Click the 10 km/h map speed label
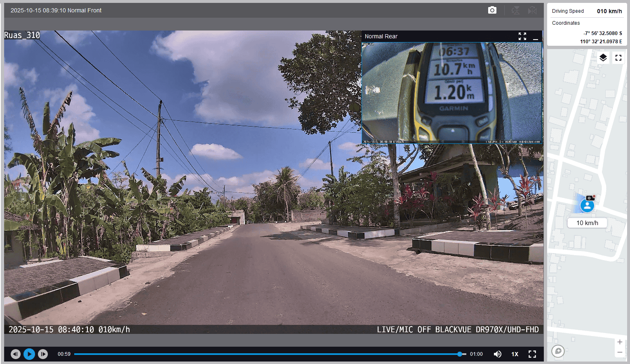The height and width of the screenshot is (364, 630). tap(587, 223)
